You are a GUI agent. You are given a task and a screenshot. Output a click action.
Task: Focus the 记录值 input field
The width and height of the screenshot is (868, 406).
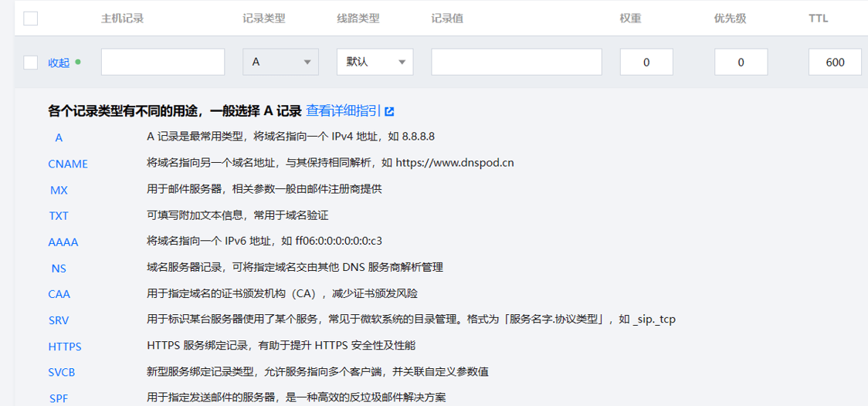click(516, 62)
